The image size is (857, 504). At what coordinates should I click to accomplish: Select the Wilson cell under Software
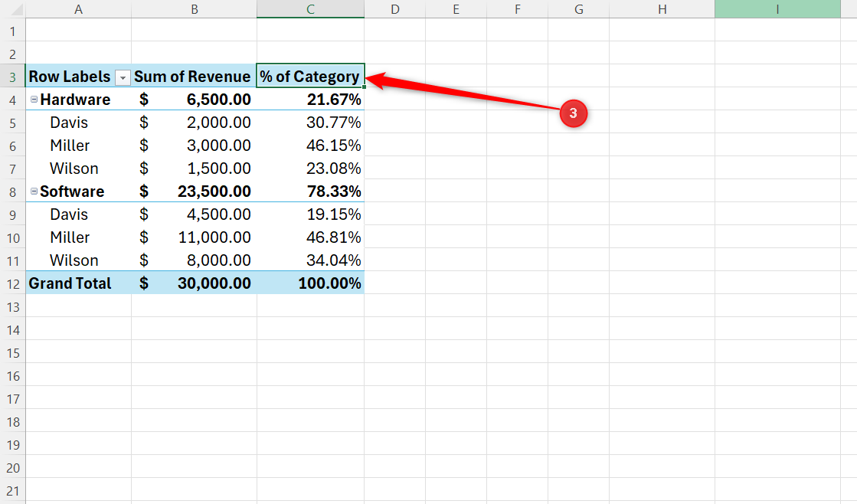coord(79,260)
